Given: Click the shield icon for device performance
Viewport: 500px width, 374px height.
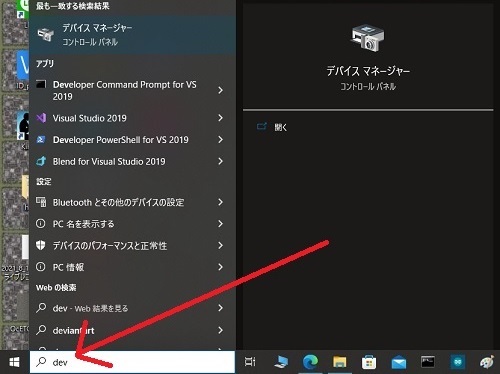Looking at the screenshot, I should tap(41, 245).
